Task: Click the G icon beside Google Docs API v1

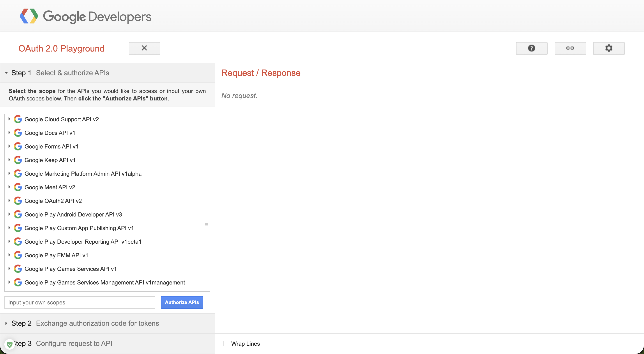Action: click(x=18, y=133)
